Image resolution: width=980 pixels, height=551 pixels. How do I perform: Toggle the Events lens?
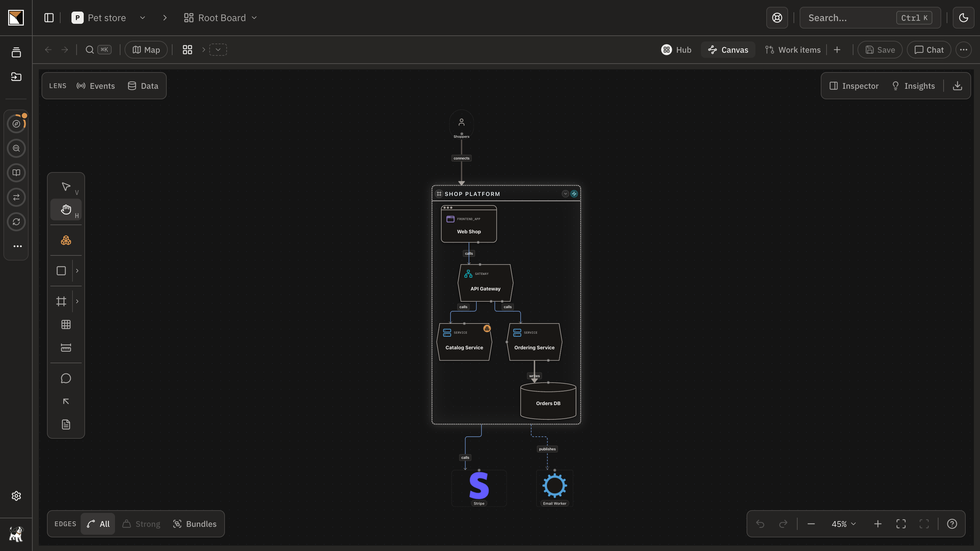[x=96, y=86]
